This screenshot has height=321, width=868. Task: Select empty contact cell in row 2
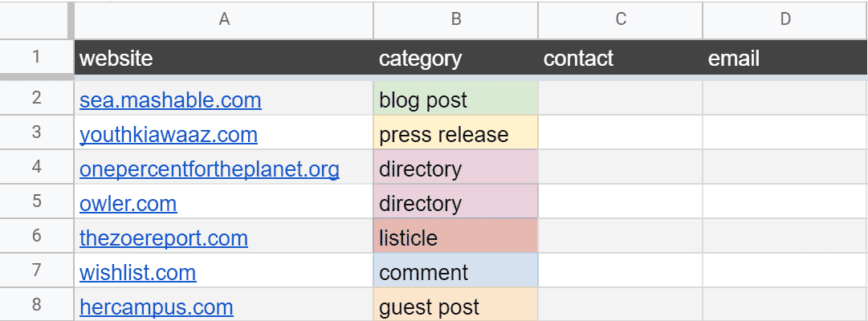(x=620, y=100)
